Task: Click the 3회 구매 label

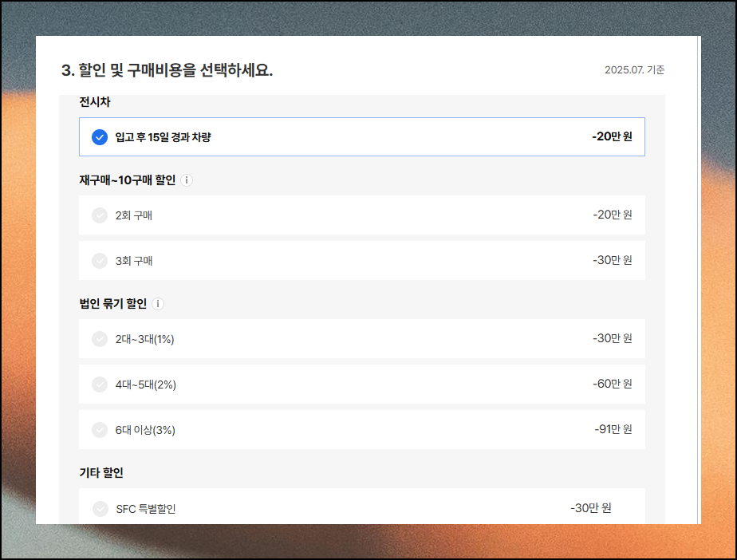Action: click(134, 261)
